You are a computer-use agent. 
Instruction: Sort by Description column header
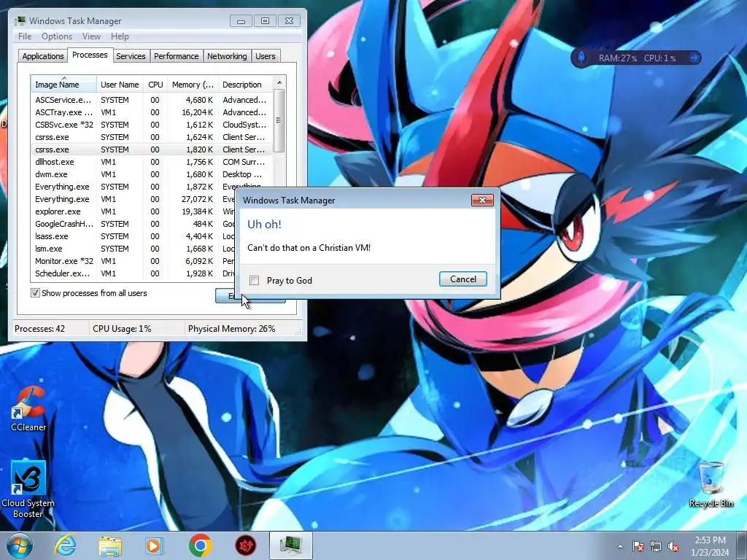tap(245, 85)
